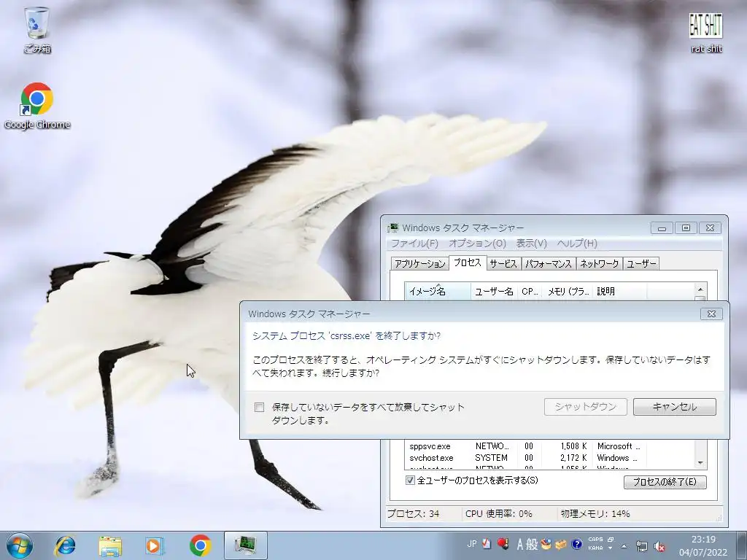Click the 般 conversion mode indicator
The width and height of the screenshot is (747, 560).
coord(532,544)
